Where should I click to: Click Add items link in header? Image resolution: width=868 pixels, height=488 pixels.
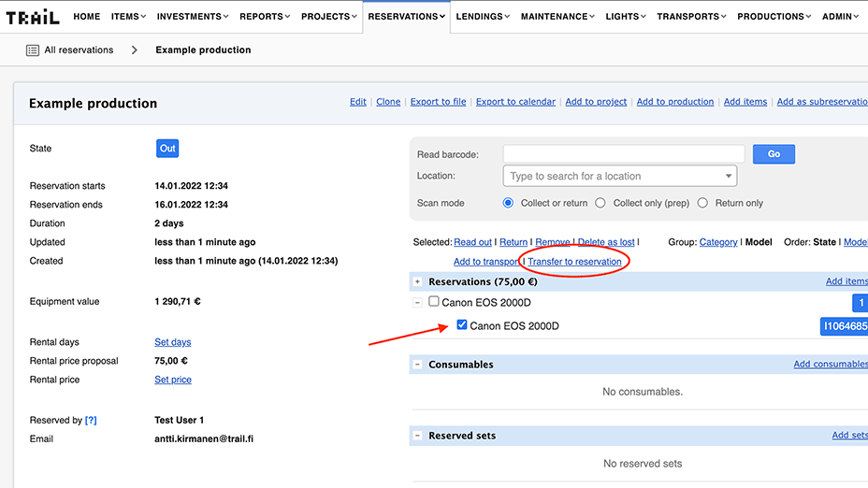point(745,102)
